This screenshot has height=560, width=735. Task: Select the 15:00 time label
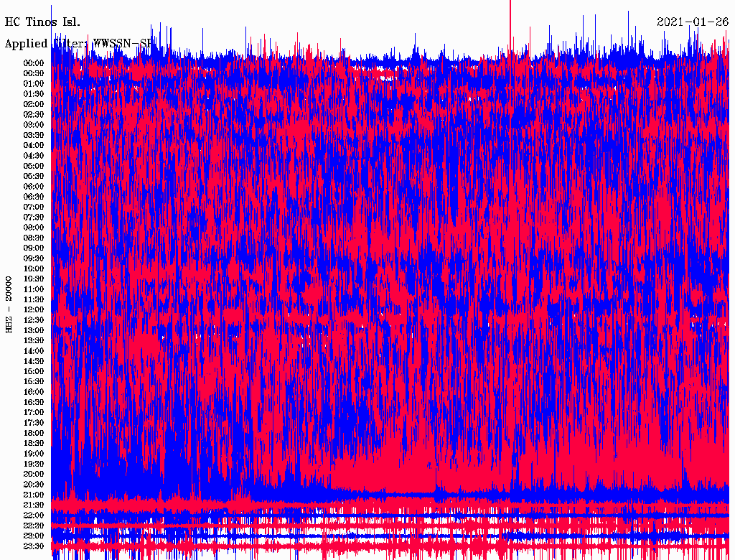click(x=33, y=371)
